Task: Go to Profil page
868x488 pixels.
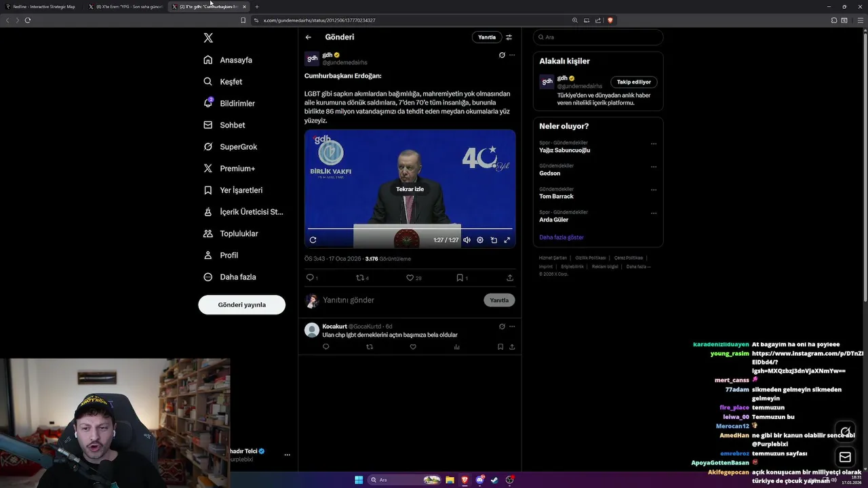Action: [220, 255]
